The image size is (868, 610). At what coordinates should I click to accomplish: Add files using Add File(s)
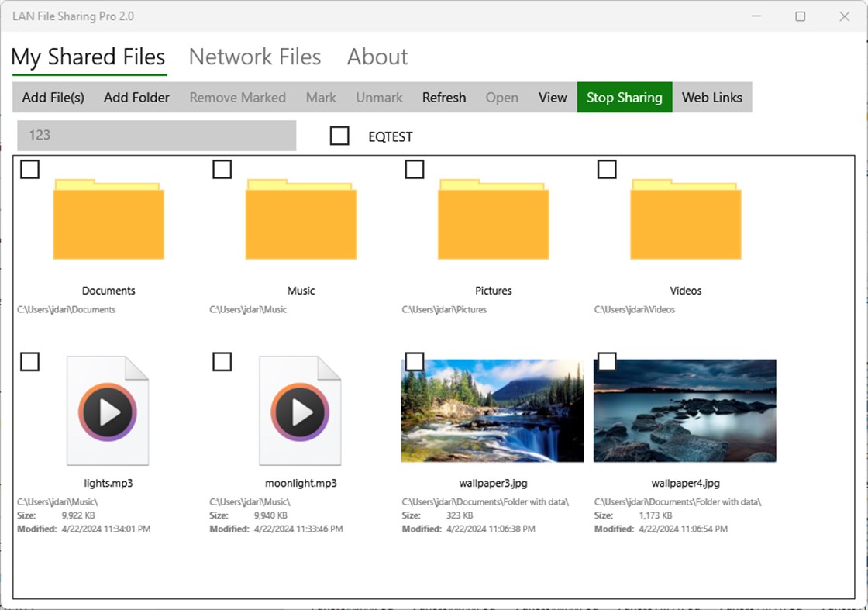(x=52, y=97)
